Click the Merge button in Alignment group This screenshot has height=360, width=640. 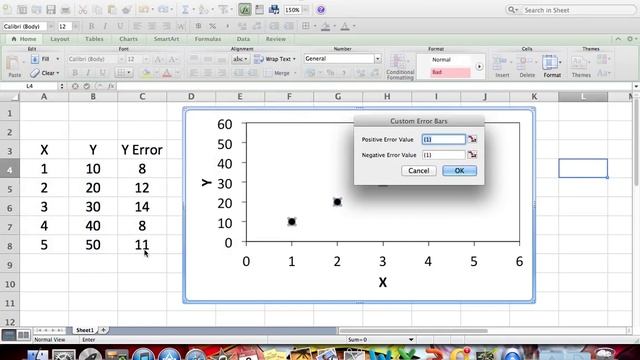coord(278,73)
